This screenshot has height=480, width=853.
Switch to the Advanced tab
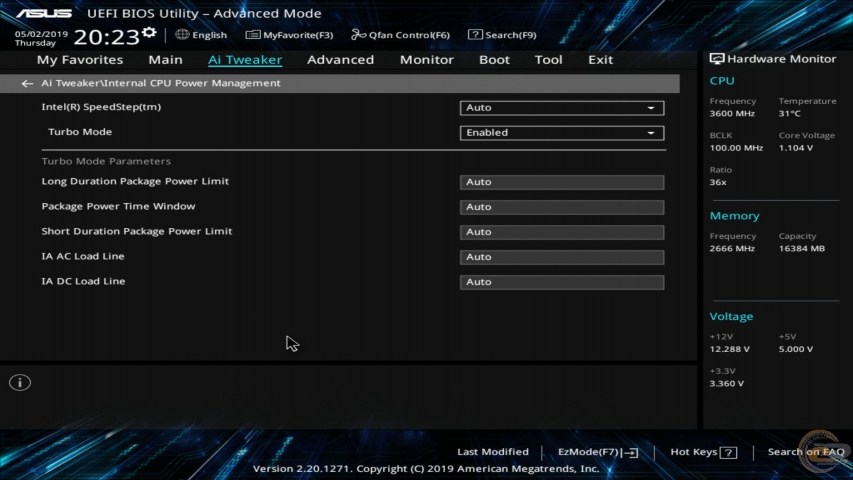pyautogui.click(x=341, y=60)
